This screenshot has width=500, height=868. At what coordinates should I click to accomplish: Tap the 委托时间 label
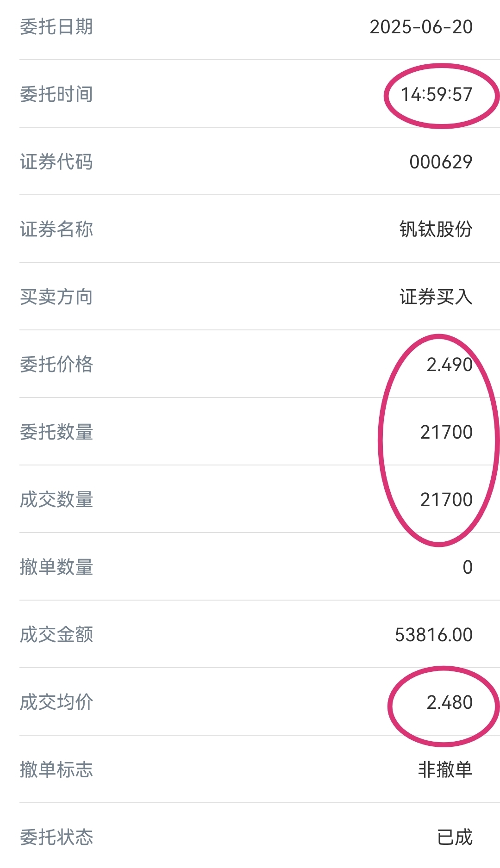56,94
